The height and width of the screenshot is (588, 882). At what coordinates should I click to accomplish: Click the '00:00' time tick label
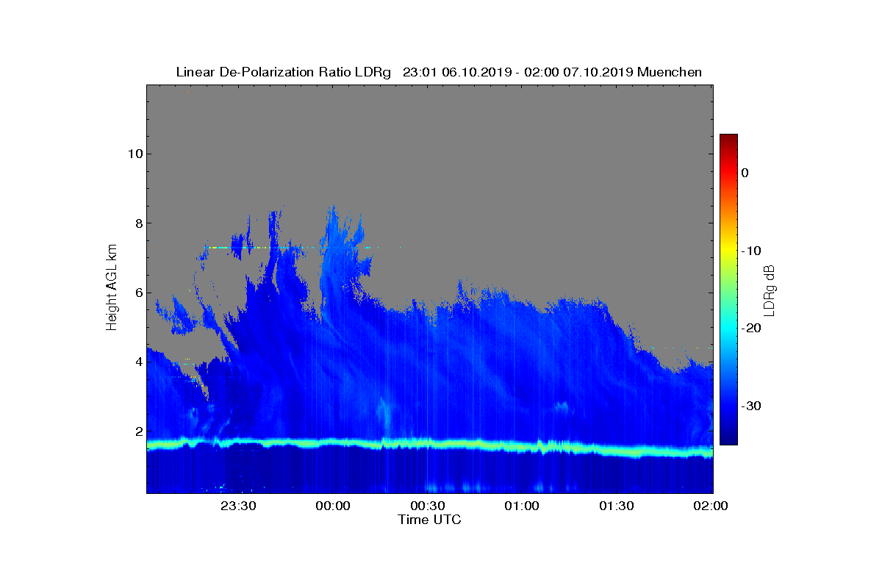tap(333, 506)
